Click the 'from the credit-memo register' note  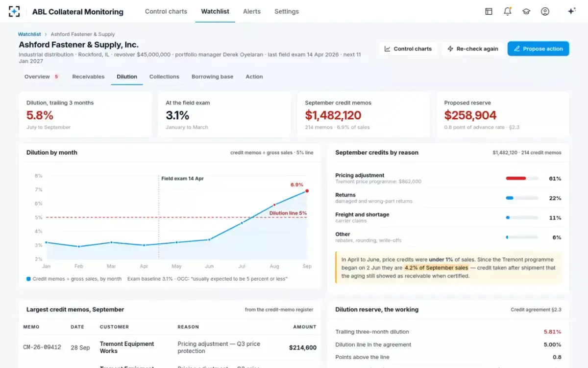(279, 310)
